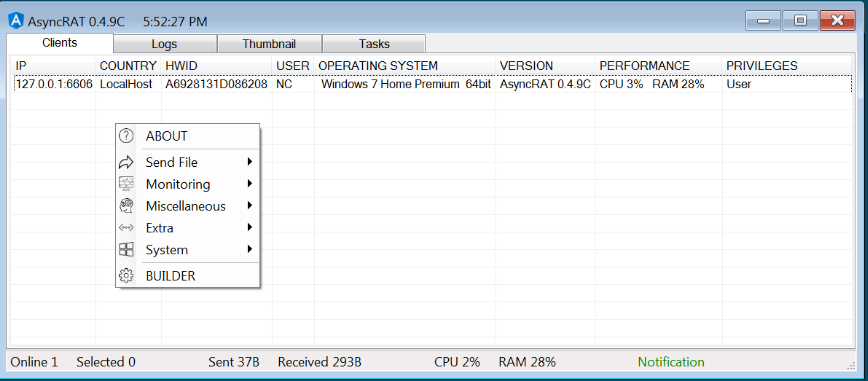868x381 pixels.
Task: Expand the Monitoring submenu arrow
Action: click(x=250, y=183)
